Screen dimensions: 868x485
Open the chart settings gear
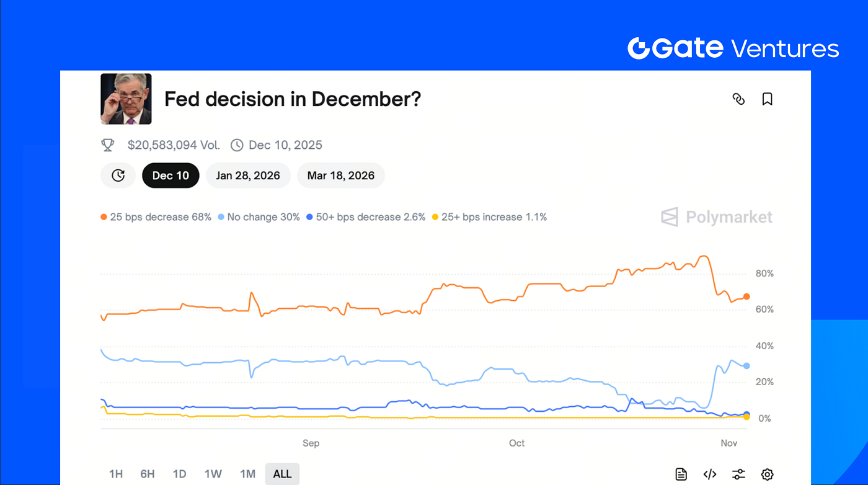pos(767,474)
